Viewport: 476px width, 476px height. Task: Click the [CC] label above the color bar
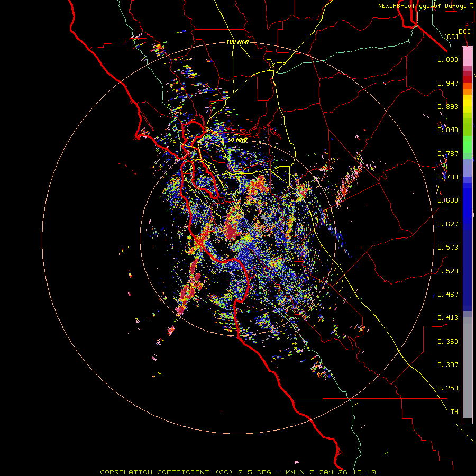pos(452,36)
